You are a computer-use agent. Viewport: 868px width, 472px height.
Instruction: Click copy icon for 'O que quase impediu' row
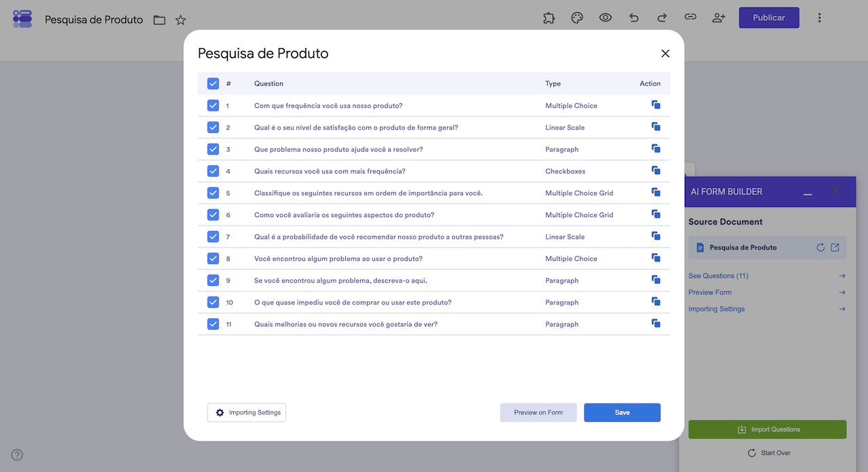click(x=656, y=302)
